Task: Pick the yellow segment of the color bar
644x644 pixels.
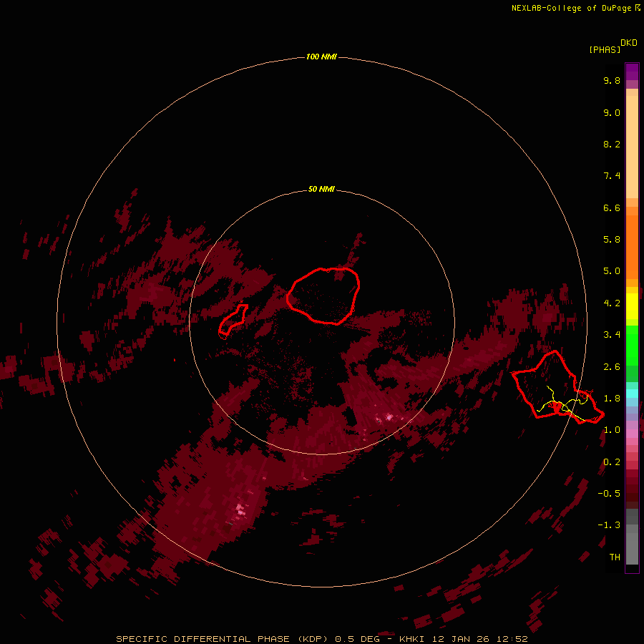Action: (632, 306)
